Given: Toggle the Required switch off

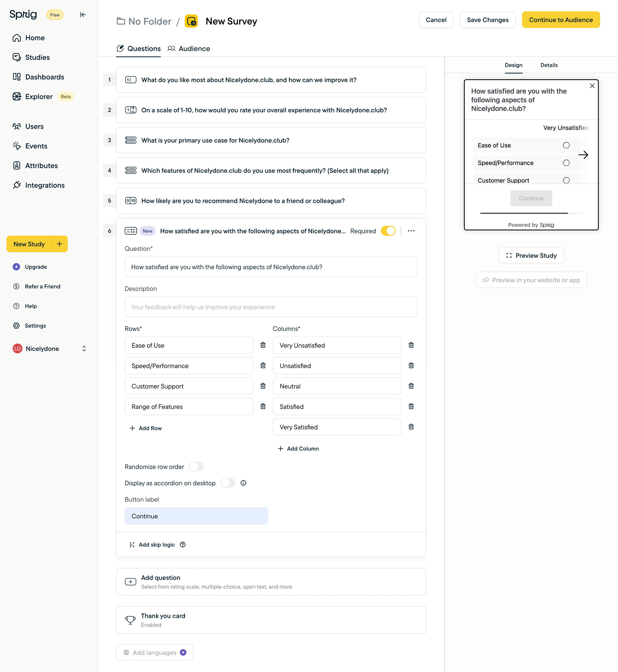Looking at the screenshot, I should click(388, 231).
